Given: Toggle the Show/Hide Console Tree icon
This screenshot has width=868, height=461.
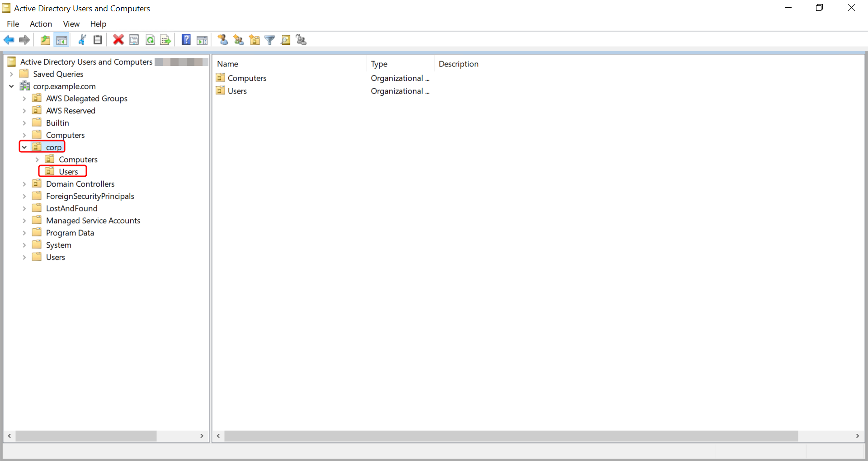Looking at the screenshot, I should click(x=62, y=40).
